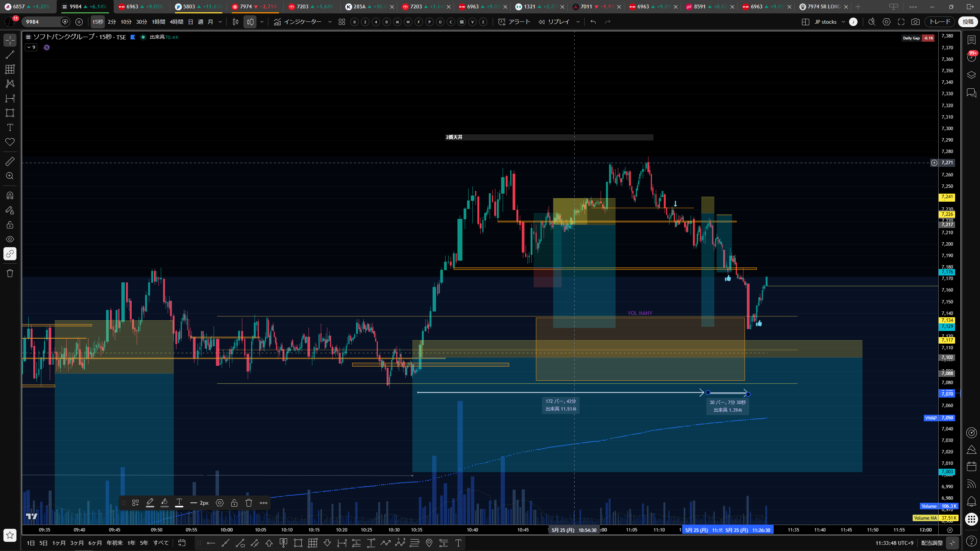Viewport: 980px width, 551px height.
Task: Switch to the 6857 tab
Action: click(x=28, y=7)
